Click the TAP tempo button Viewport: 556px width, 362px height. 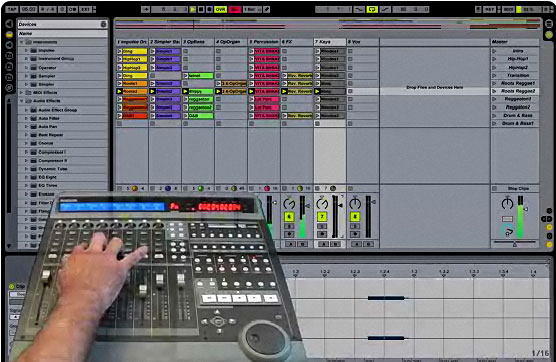tap(12, 10)
